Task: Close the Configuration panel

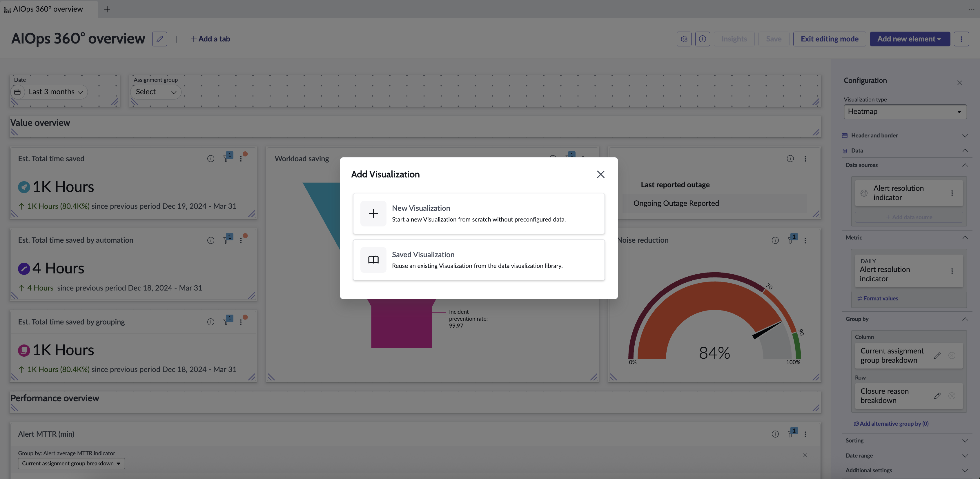Action: 959,83
